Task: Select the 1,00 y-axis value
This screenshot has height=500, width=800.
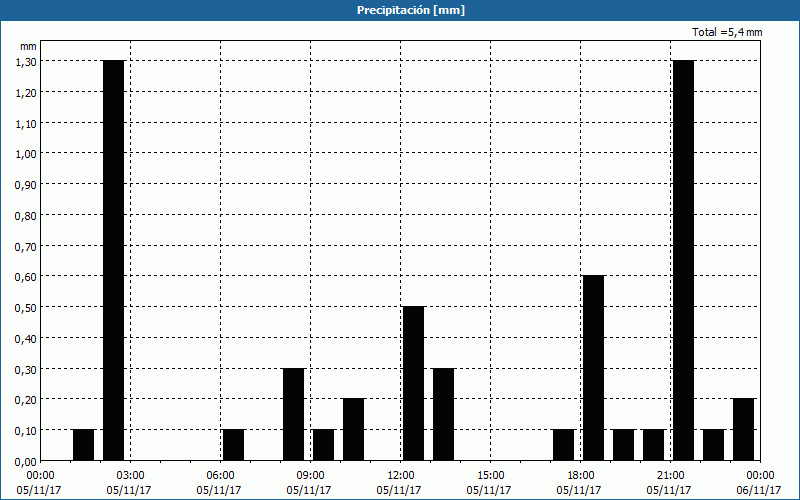Action: pos(26,154)
